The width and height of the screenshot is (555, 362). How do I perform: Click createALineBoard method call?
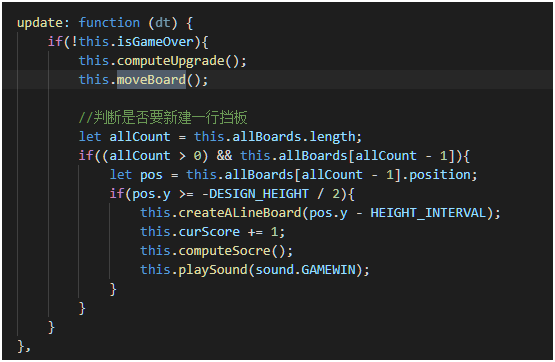click(x=240, y=213)
